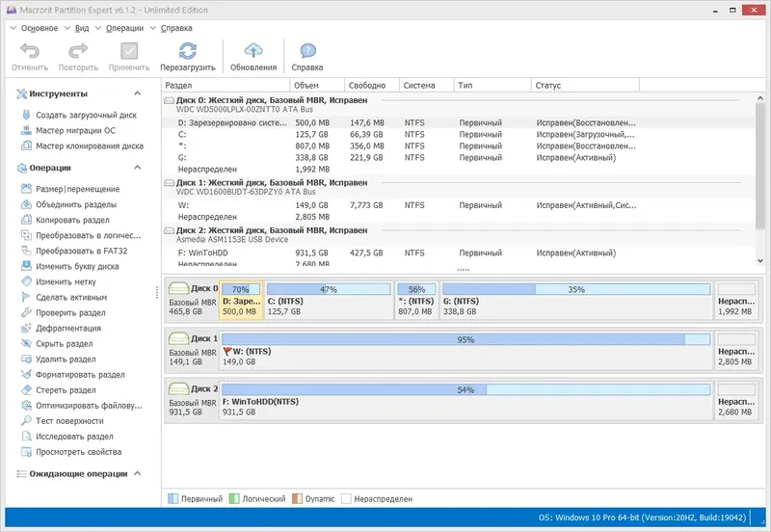This screenshot has width=771, height=532.
Task: Open Help via the Справка toolbar icon
Action: pos(307,51)
